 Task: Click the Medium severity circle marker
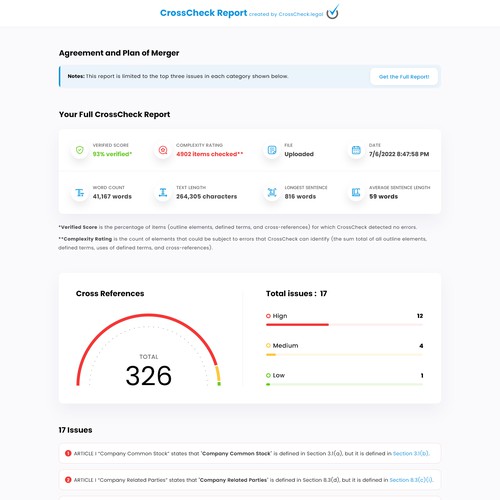coord(268,346)
